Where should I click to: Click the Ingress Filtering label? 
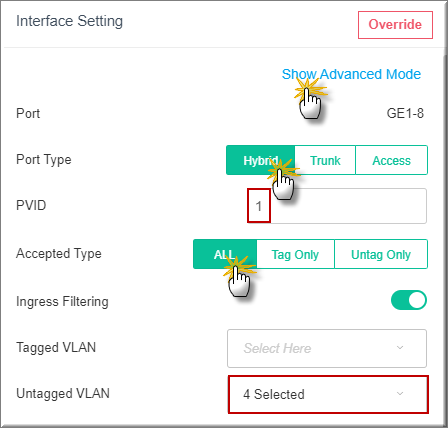coord(62,301)
